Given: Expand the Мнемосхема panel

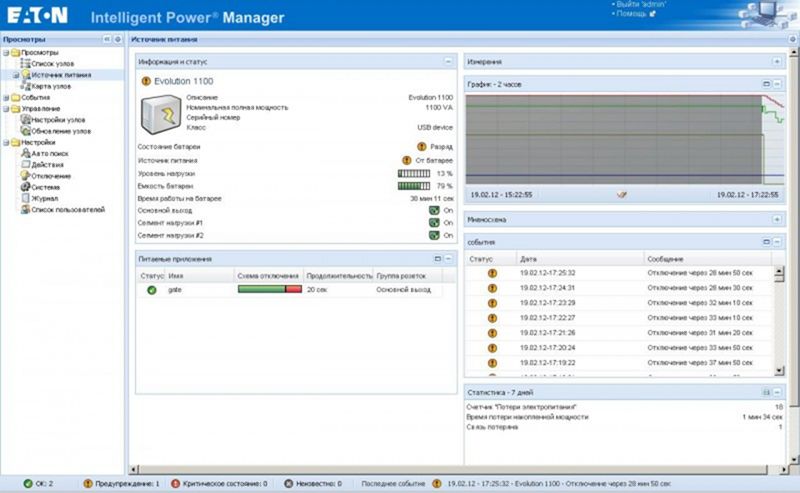Looking at the screenshot, I should click(x=777, y=218).
